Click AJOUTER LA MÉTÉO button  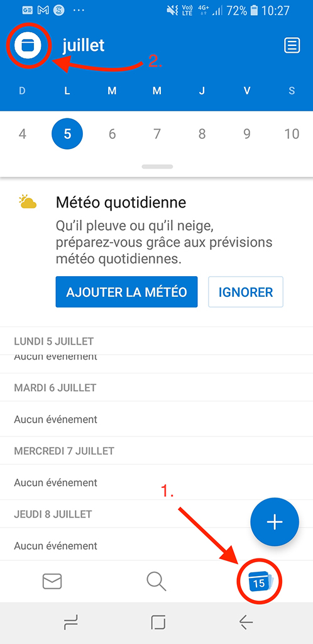[x=127, y=292]
